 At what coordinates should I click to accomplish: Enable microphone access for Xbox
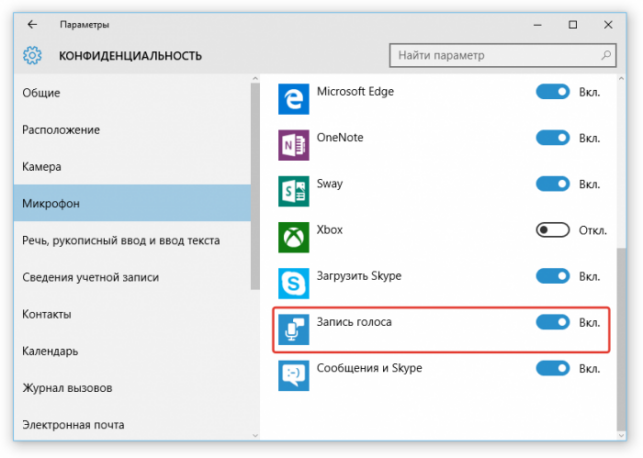point(553,230)
